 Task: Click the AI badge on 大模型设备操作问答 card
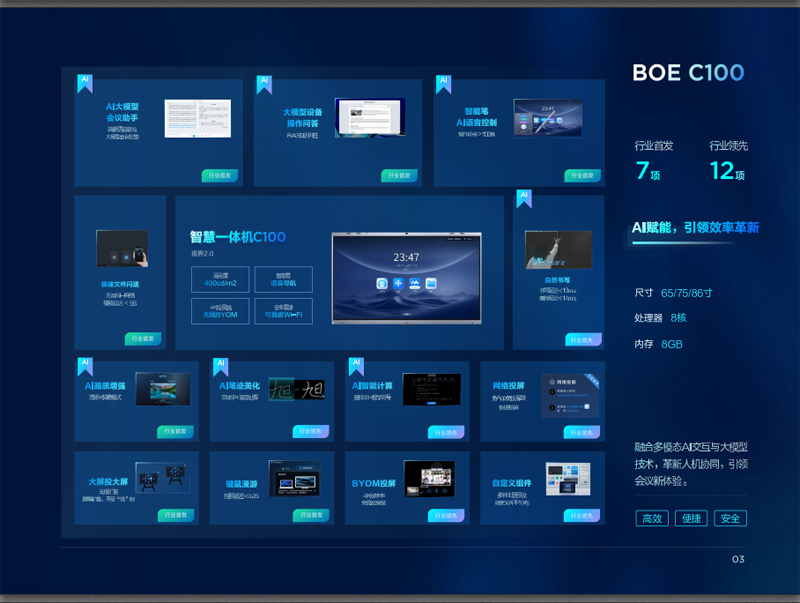point(264,85)
